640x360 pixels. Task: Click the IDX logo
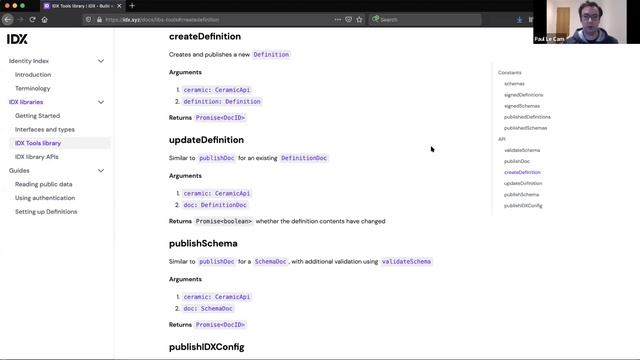pos(17,39)
